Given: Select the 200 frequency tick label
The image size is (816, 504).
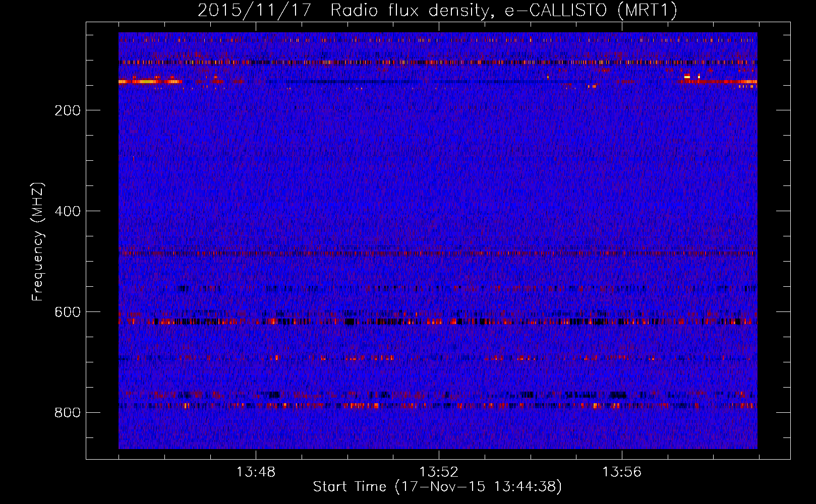Looking at the screenshot, I should [x=68, y=110].
